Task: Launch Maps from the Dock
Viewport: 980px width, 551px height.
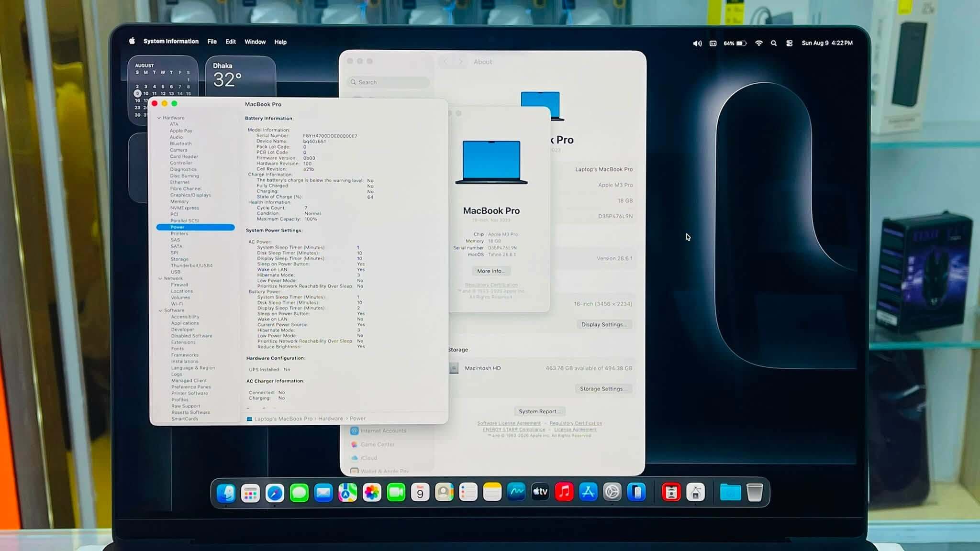Action: tap(347, 493)
